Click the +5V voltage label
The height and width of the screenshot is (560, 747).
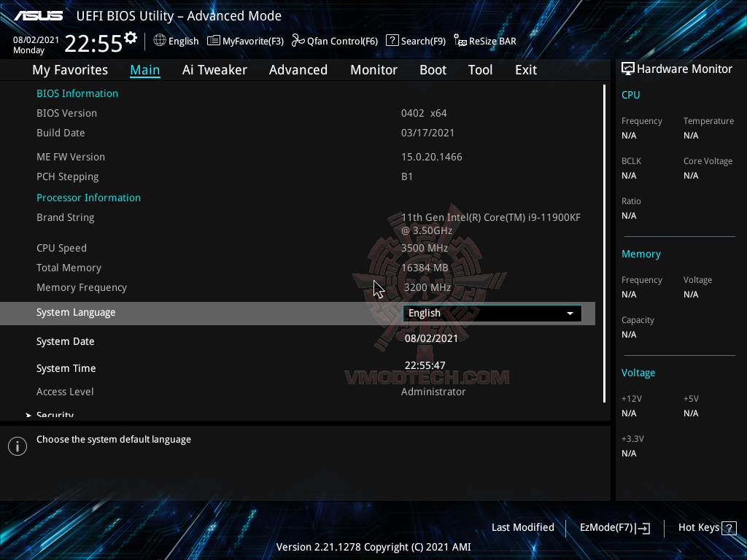click(x=691, y=399)
